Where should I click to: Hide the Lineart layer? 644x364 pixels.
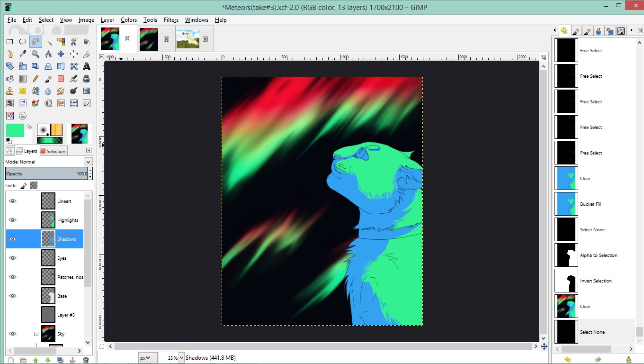[13, 201]
